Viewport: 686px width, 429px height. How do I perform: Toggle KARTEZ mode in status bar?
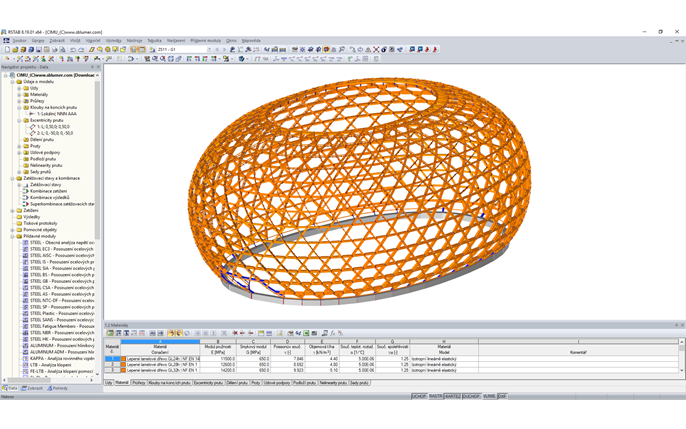(x=453, y=396)
